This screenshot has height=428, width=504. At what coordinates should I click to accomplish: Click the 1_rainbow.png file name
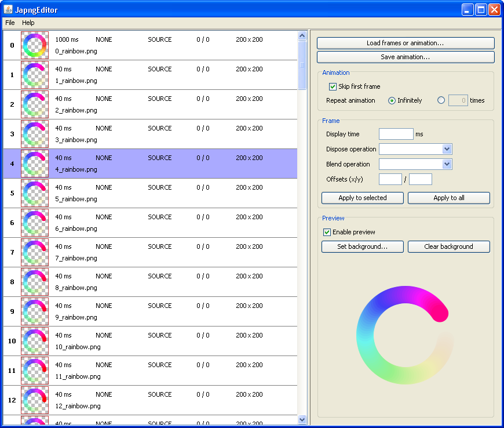click(x=76, y=81)
